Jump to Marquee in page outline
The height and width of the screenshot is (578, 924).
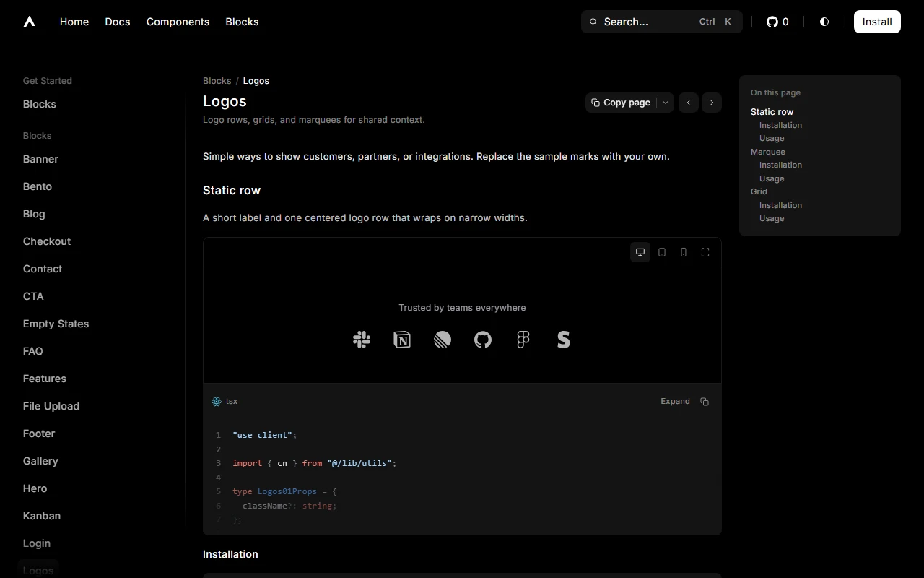(x=768, y=152)
